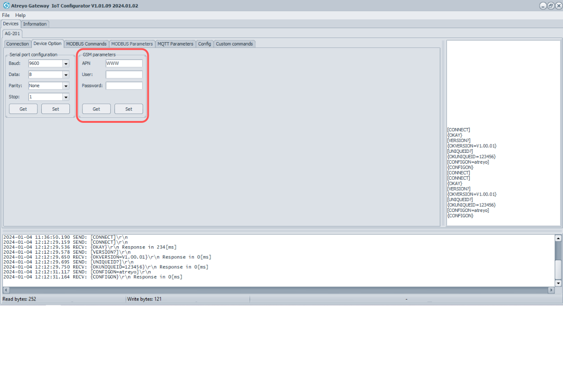563x392 pixels.
Task: Click Set in GSM parameters
Action: [129, 109]
